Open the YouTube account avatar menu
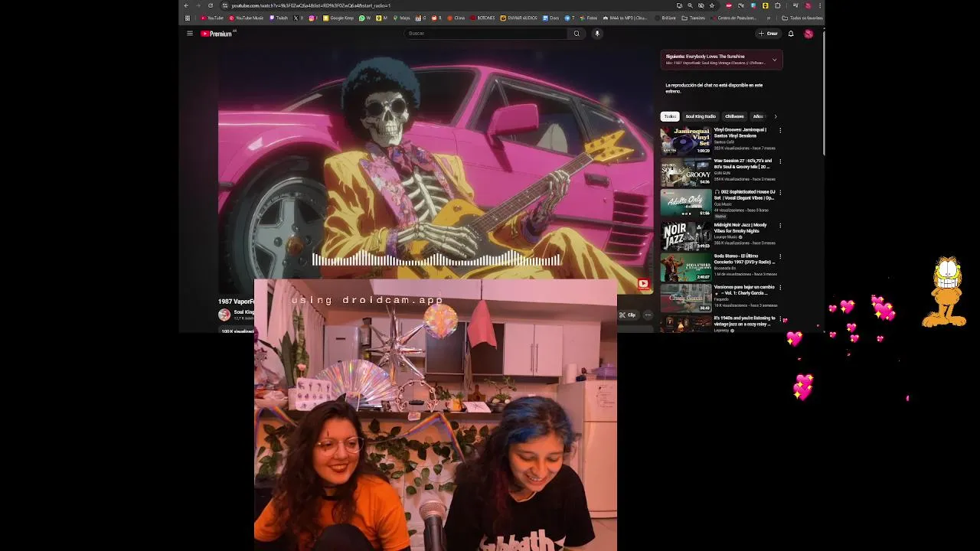Image resolution: width=980 pixels, height=551 pixels. coord(808,33)
